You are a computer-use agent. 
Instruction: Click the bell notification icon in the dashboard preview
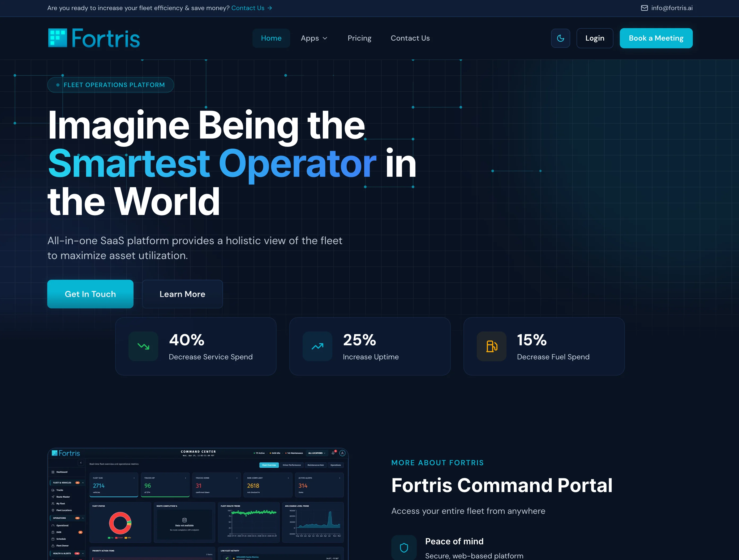(333, 453)
